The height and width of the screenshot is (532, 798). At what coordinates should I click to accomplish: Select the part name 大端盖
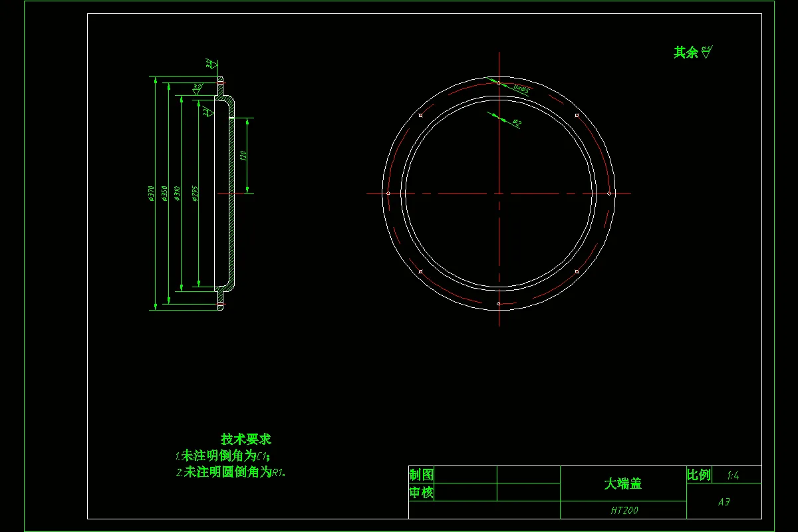pyautogui.click(x=623, y=483)
